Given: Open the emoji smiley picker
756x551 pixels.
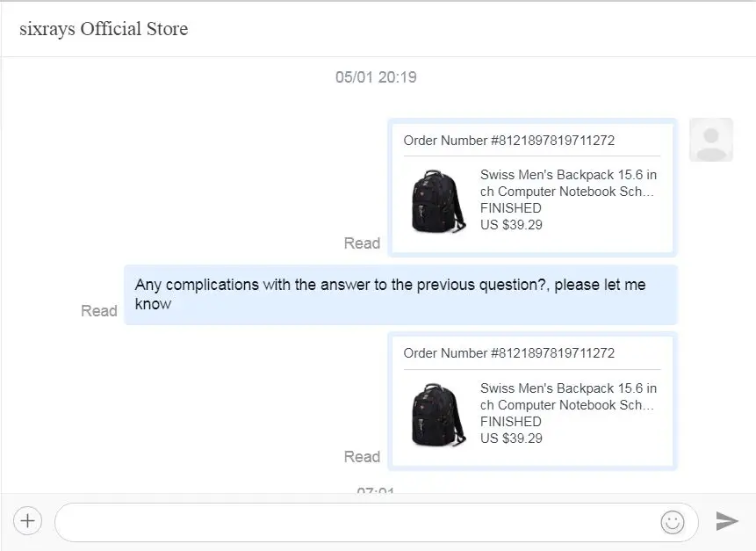Looking at the screenshot, I should (x=672, y=522).
